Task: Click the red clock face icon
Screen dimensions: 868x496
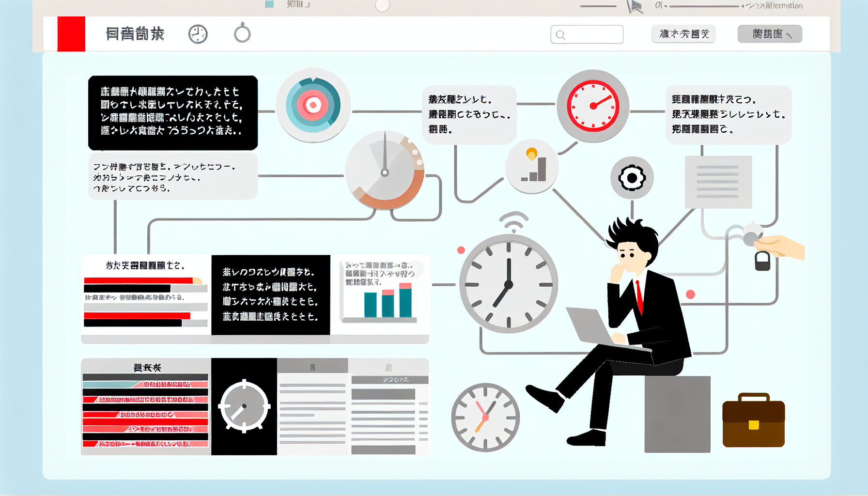Action: (x=593, y=106)
